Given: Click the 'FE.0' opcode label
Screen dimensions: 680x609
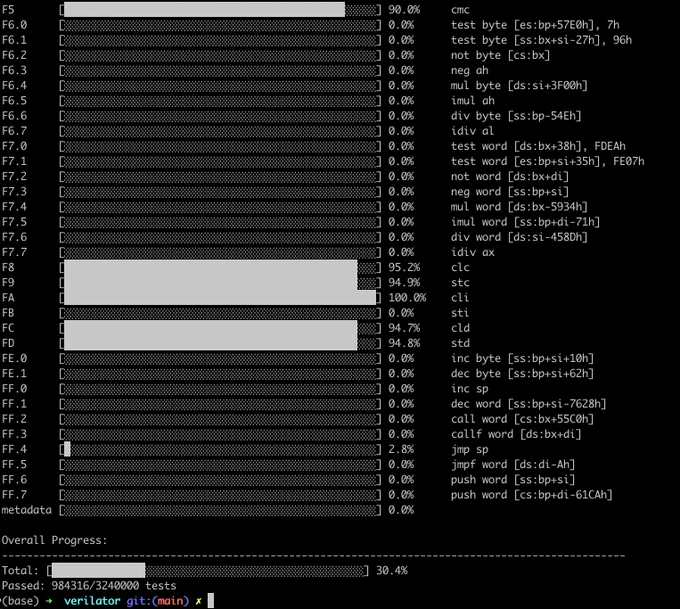Looking at the screenshot, I should click(14, 358).
